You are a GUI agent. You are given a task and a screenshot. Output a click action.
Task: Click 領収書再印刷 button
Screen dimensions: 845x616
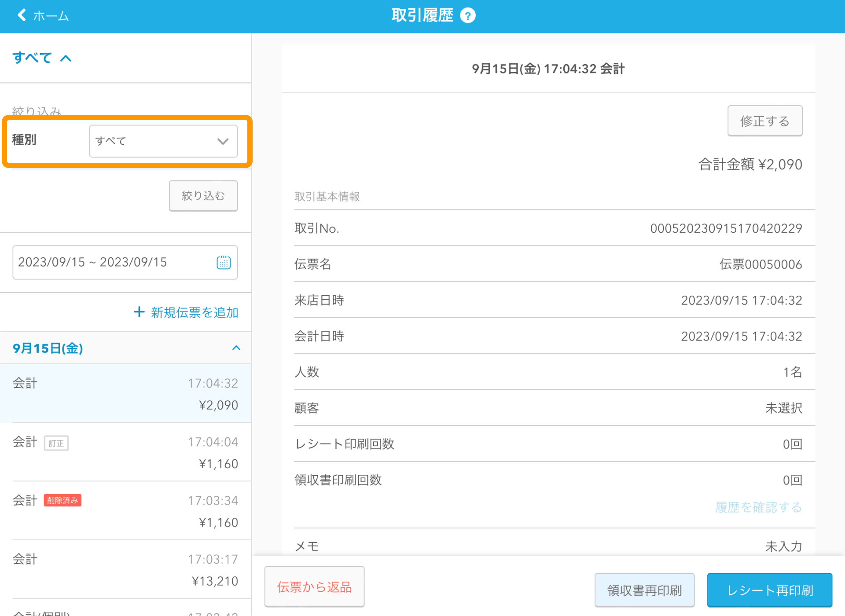[x=644, y=590]
